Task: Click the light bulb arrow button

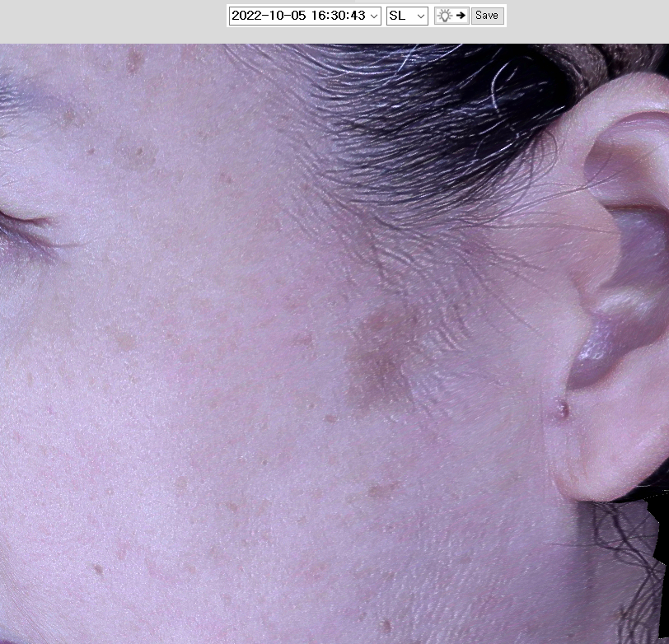Action: pyautogui.click(x=451, y=16)
